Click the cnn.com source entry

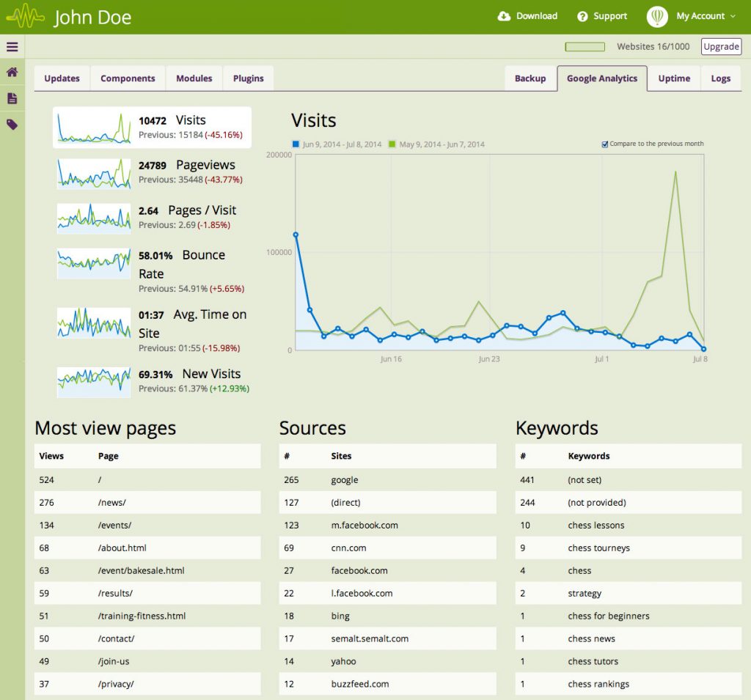point(348,548)
